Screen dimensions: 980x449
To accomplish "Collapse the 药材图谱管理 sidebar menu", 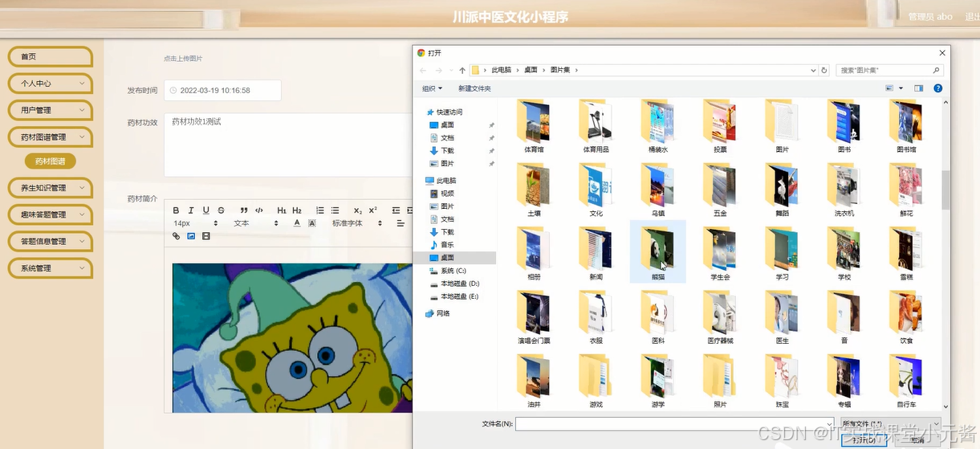I will (51, 137).
